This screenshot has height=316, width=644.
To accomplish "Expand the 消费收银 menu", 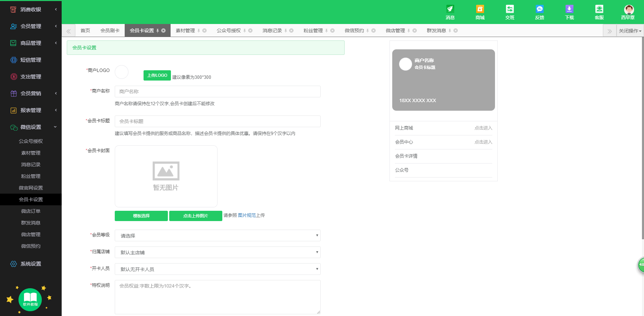I will 56,9.
